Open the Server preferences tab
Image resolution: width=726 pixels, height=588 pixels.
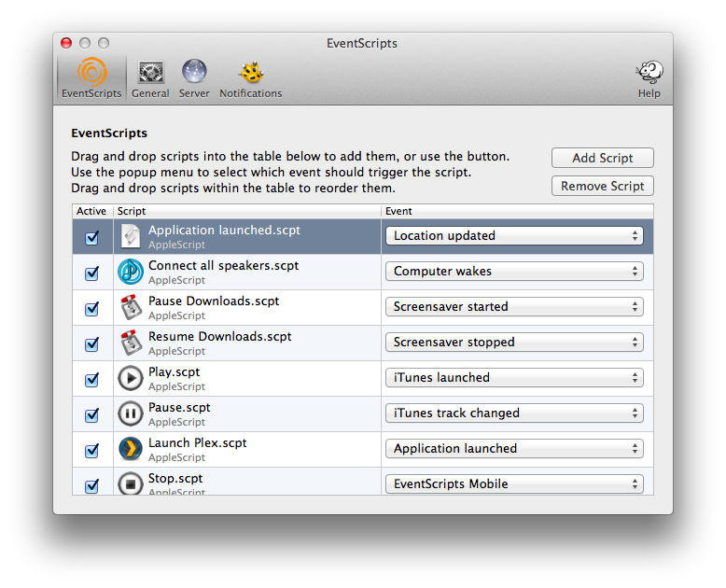click(194, 78)
